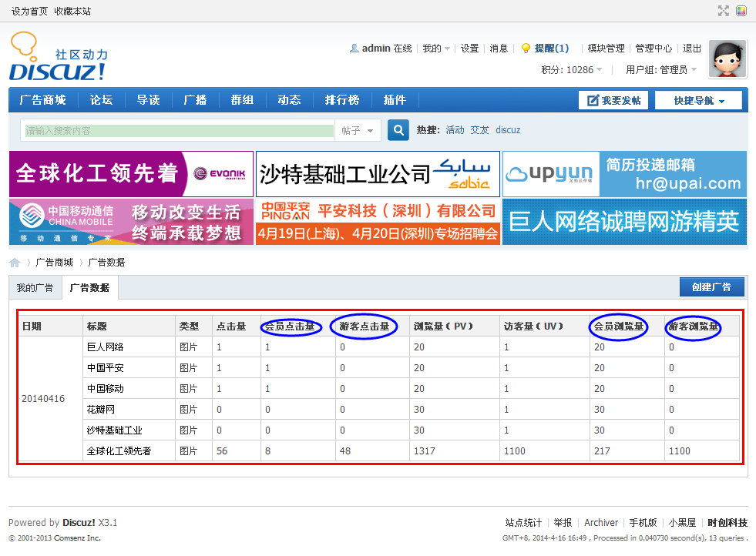The image size is (756, 556).
Task: Click the hot search discuz link
Action: tap(508, 130)
